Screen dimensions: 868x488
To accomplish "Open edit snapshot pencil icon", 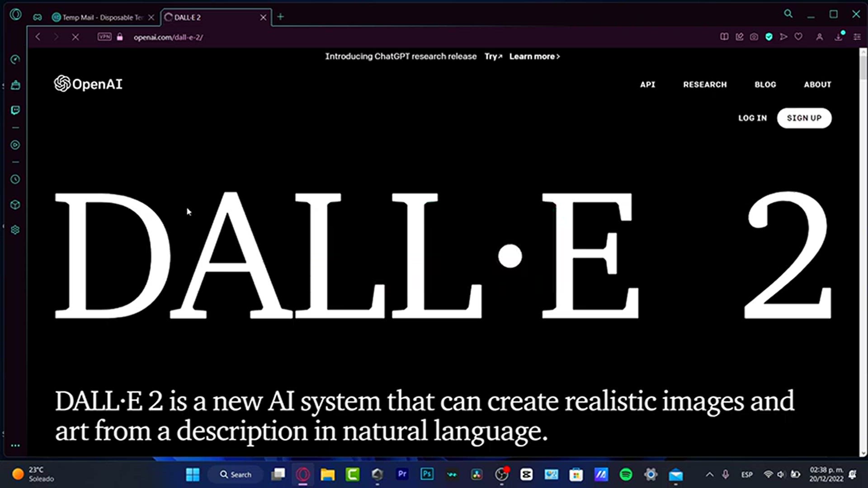I will pyautogui.click(x=740, y=37).
